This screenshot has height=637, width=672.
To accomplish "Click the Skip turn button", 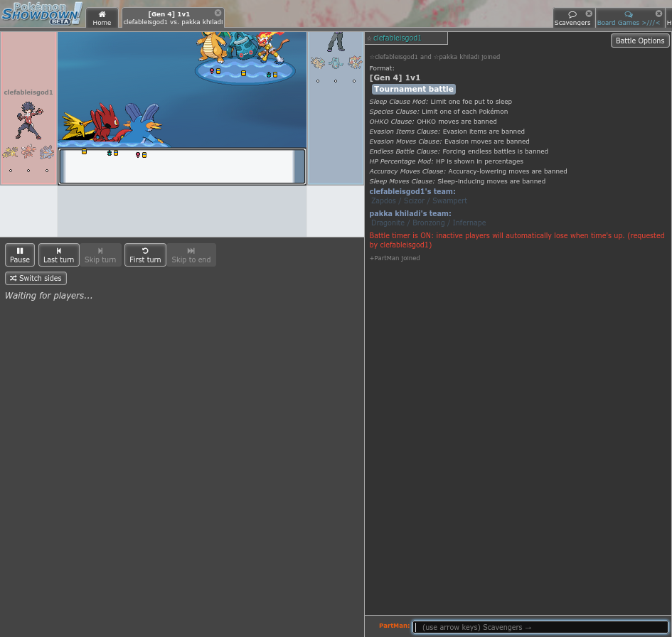I will 100,255.
